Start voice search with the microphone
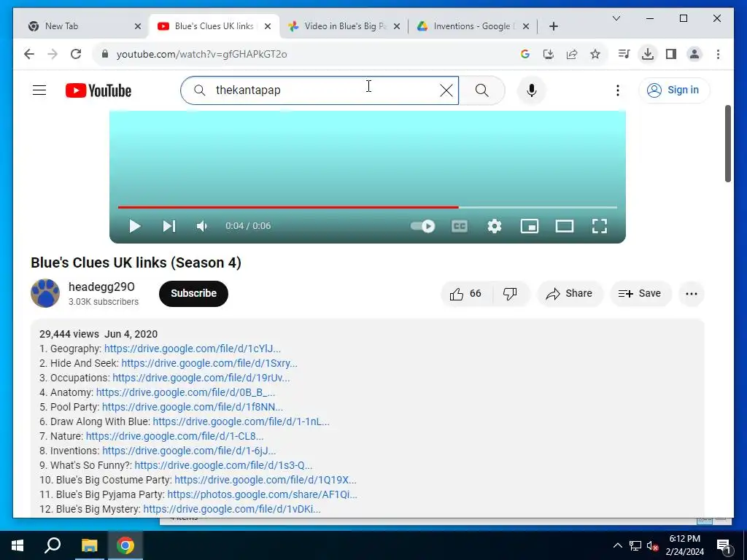 point(531,90)
